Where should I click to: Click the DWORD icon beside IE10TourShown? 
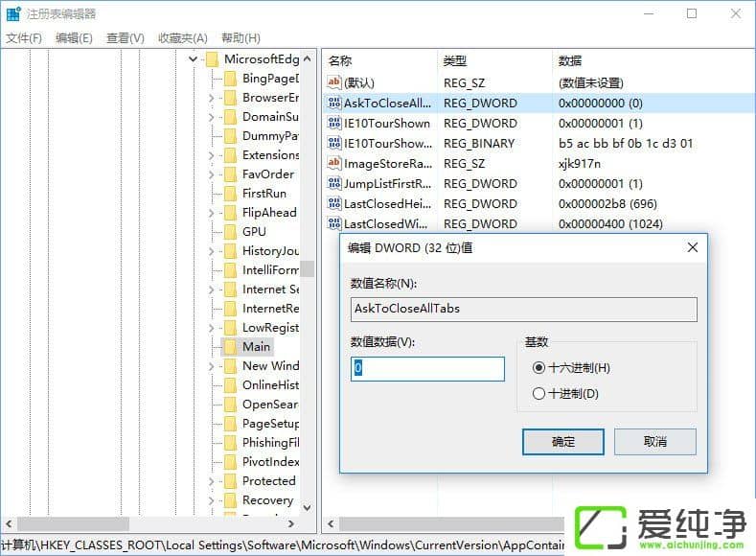click(334, 123)
